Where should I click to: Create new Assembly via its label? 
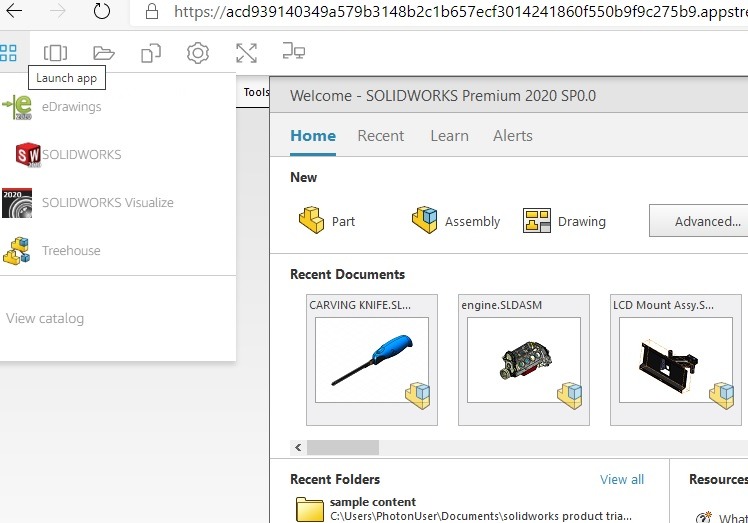coord(472,221)
